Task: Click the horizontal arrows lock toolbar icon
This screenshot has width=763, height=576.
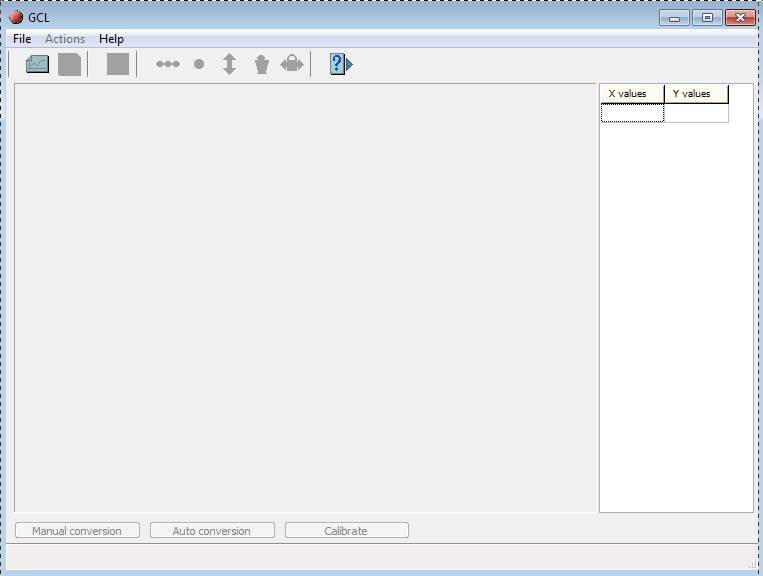Action: (292, 64)
